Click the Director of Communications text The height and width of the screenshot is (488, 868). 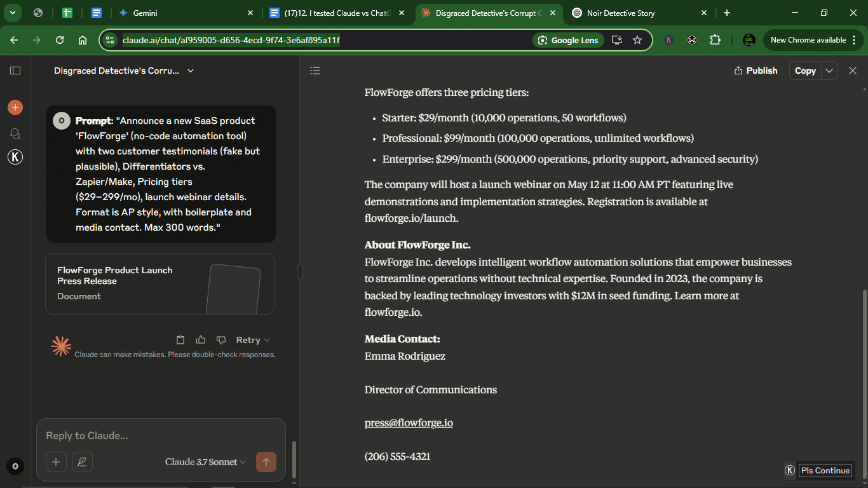[431, 390]
